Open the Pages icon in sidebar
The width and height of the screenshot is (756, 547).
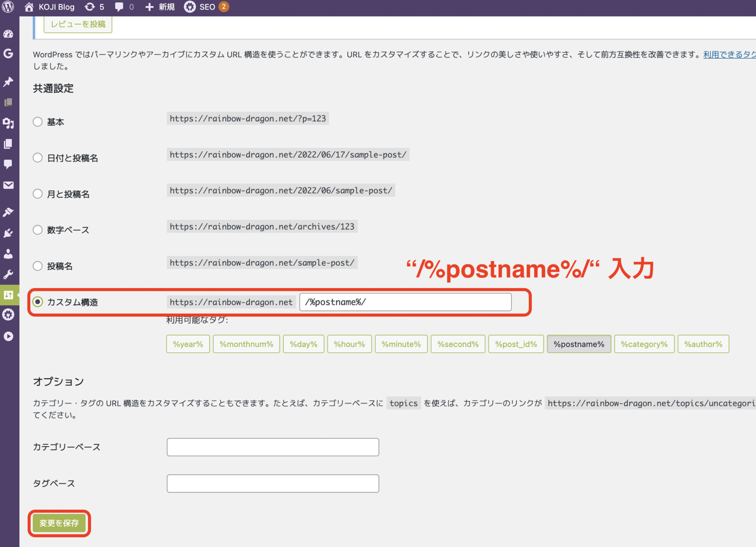[8, 144]
